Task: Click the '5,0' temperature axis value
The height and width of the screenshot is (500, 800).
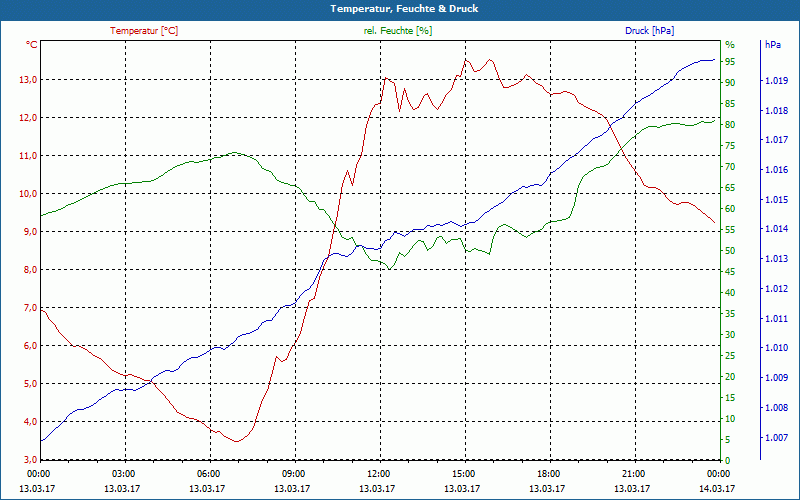Action: tap(31, 384)
